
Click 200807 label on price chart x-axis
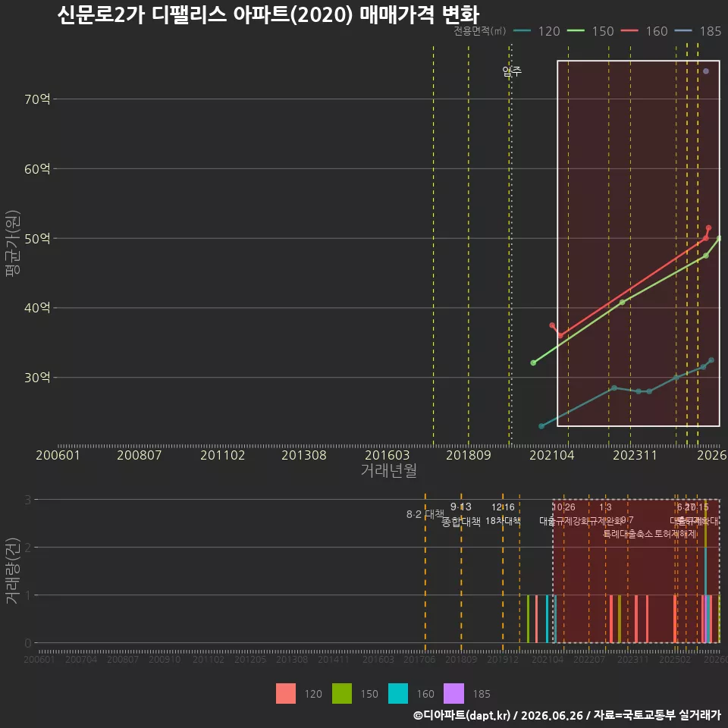(140, 455)
